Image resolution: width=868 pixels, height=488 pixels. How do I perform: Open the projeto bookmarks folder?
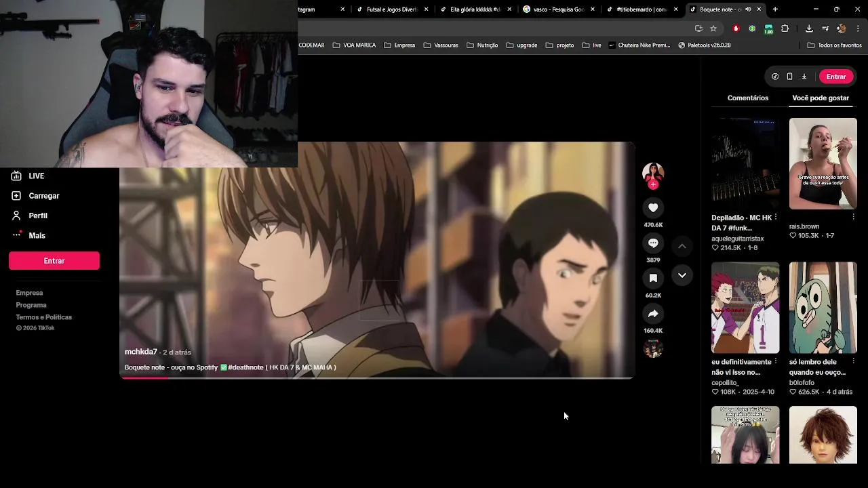[x=559, y=45]
